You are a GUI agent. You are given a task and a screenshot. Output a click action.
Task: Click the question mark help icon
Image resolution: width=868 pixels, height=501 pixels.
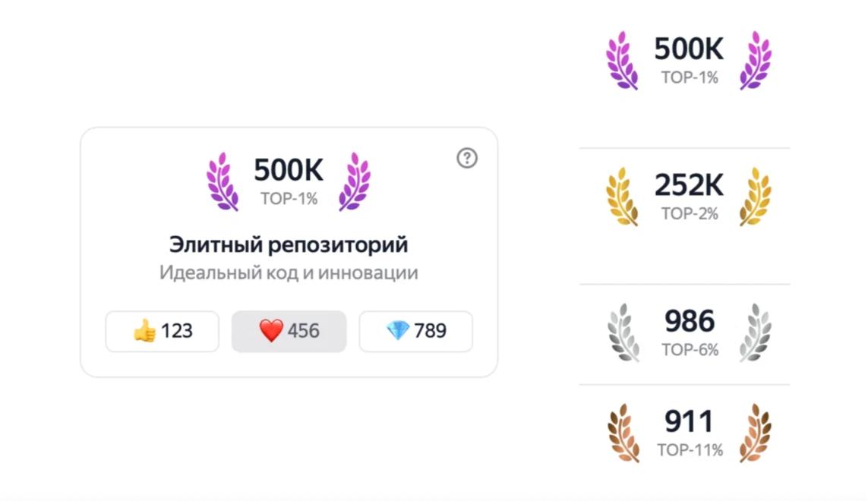coord(466,158)
